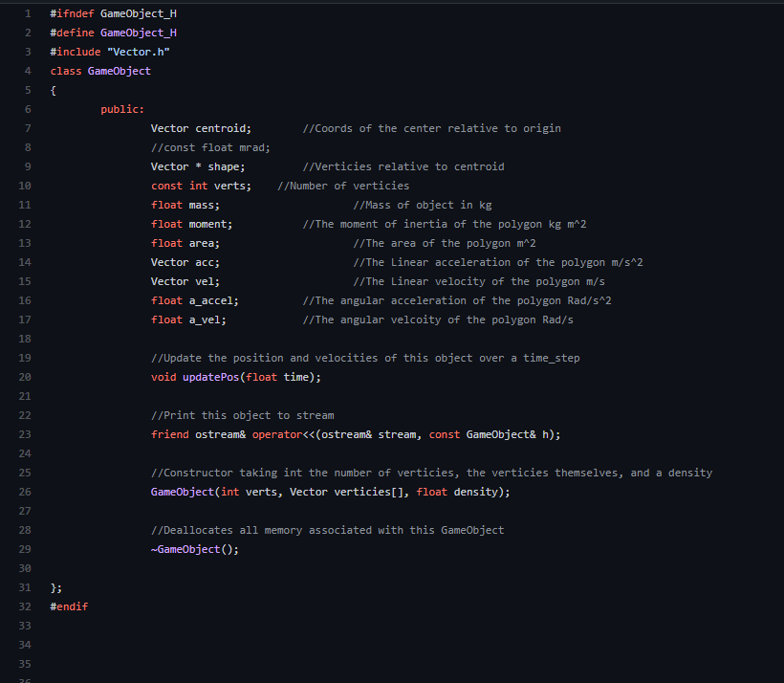Image resolution: width=784 pixels, height=683 pixels.
Task: Click the //const float mrad comment
Action: (x=210, y=147)
